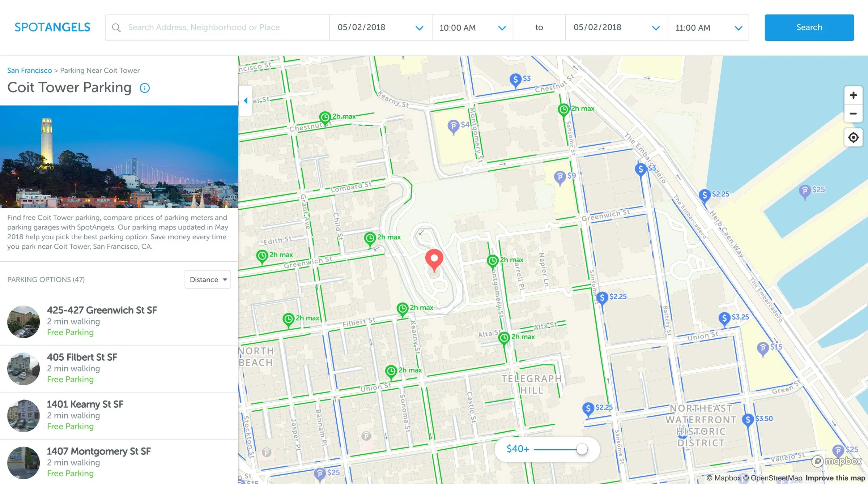This screenshot has height=484, width=868.
Task: Select the $25 garage marker on the pier
Action: coord(804,192)
